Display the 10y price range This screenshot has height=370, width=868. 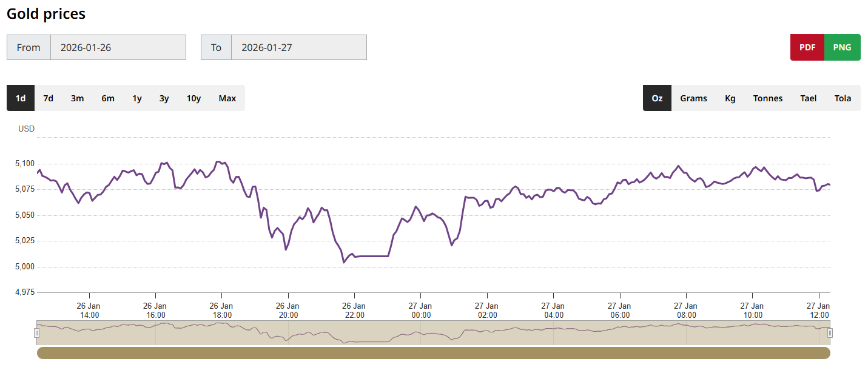pyautogui.click(x=193, y=98)
